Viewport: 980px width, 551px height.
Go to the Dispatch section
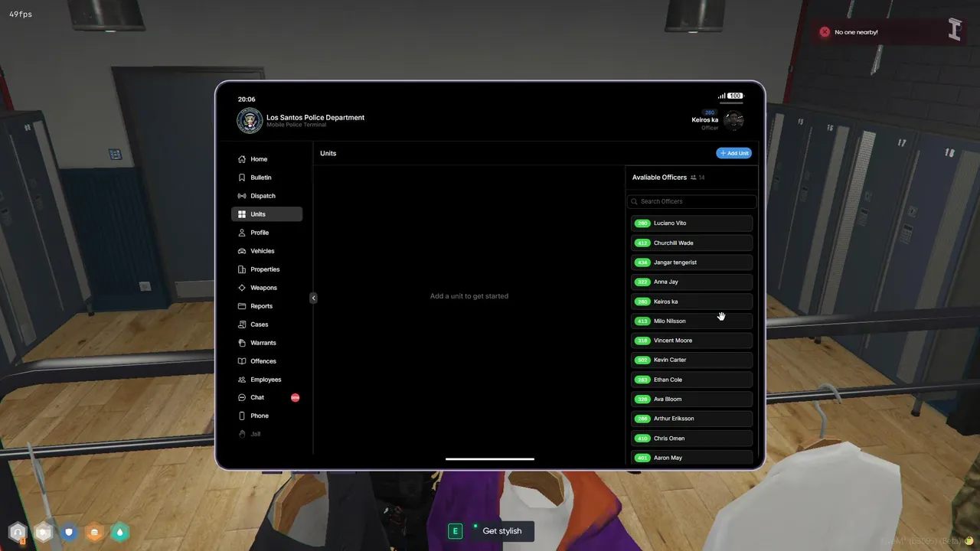click(266, 196)
